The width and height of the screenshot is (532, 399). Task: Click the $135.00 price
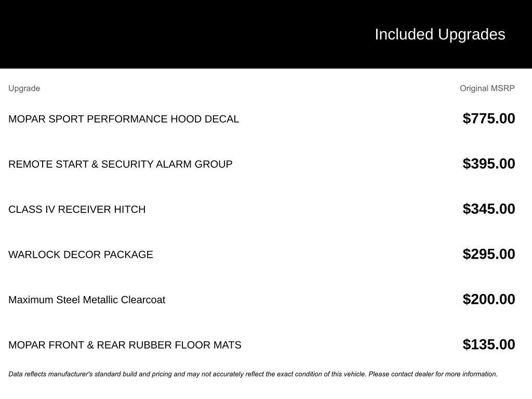coord(488,344)
